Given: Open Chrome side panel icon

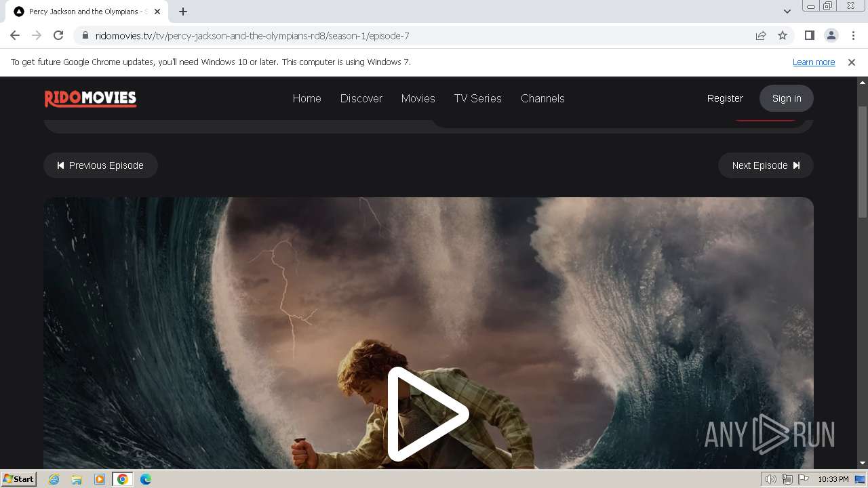Looking at the screenshot, I should tap(809, 36).
